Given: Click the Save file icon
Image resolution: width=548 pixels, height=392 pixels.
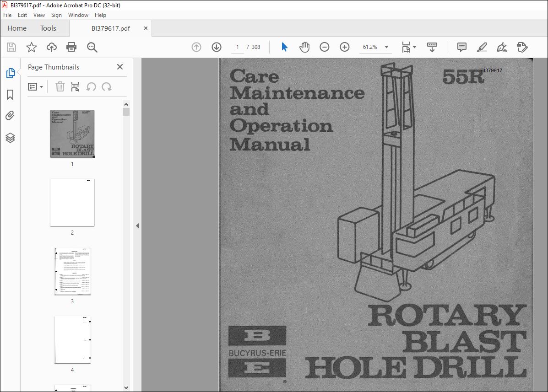Looking at the screenshot, I should click(11, 47).
